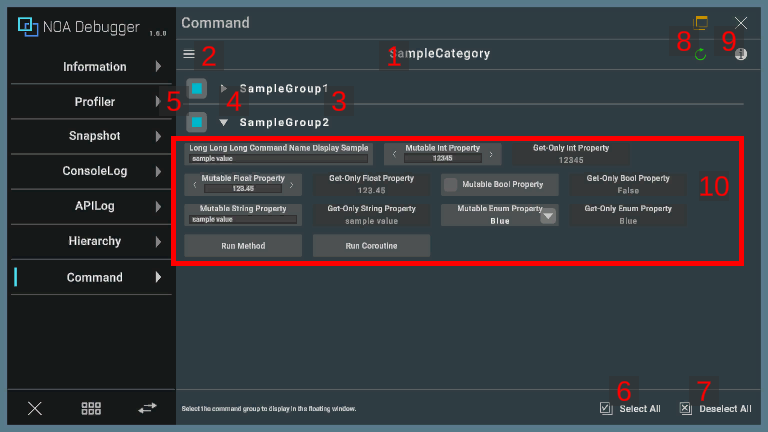The width and height of the screenshot is (768, 432).
Task: Decrease Mutable Float Property value
Action: point(195,185)
